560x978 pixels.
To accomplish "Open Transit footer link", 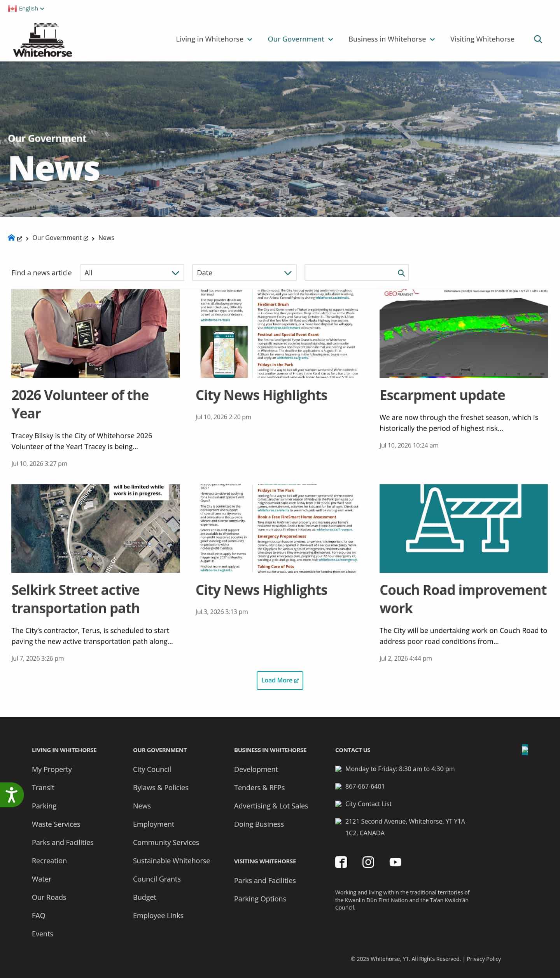I will tap(43, 787).
